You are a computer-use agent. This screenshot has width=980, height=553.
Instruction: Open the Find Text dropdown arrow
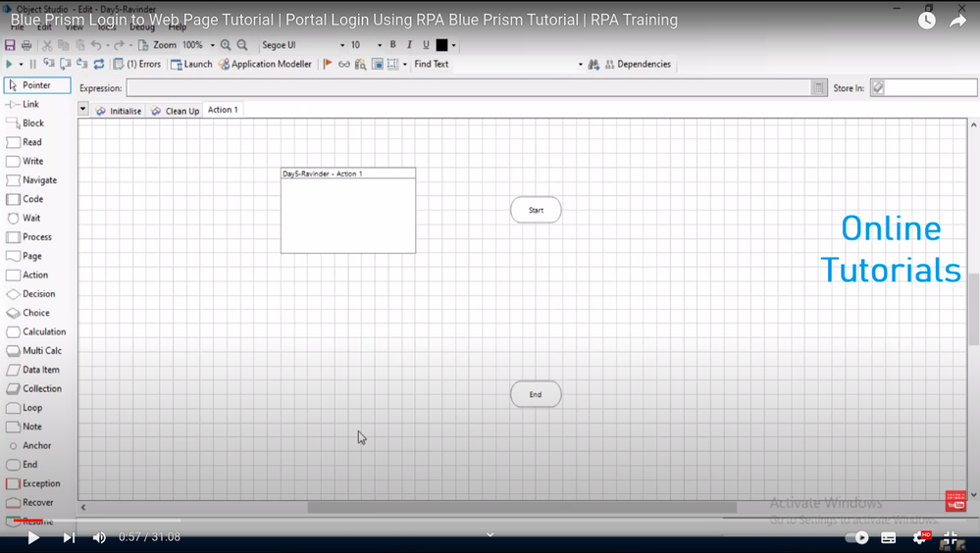tap(580, 64)
